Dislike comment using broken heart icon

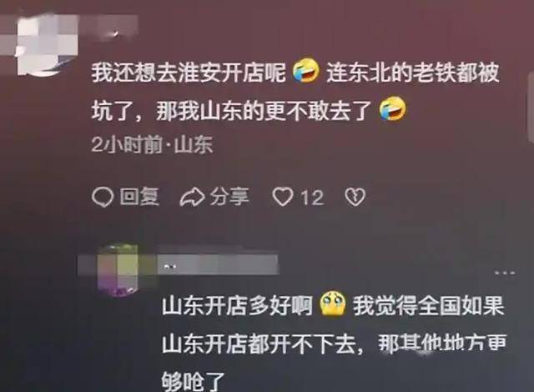355,198
